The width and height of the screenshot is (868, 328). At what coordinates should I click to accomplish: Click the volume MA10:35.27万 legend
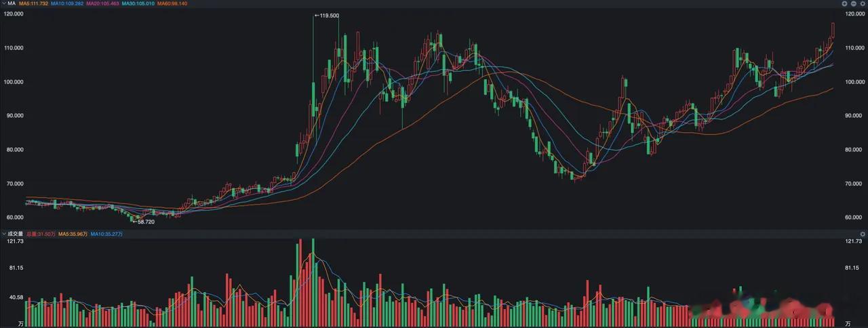click(x=107, y=234)
